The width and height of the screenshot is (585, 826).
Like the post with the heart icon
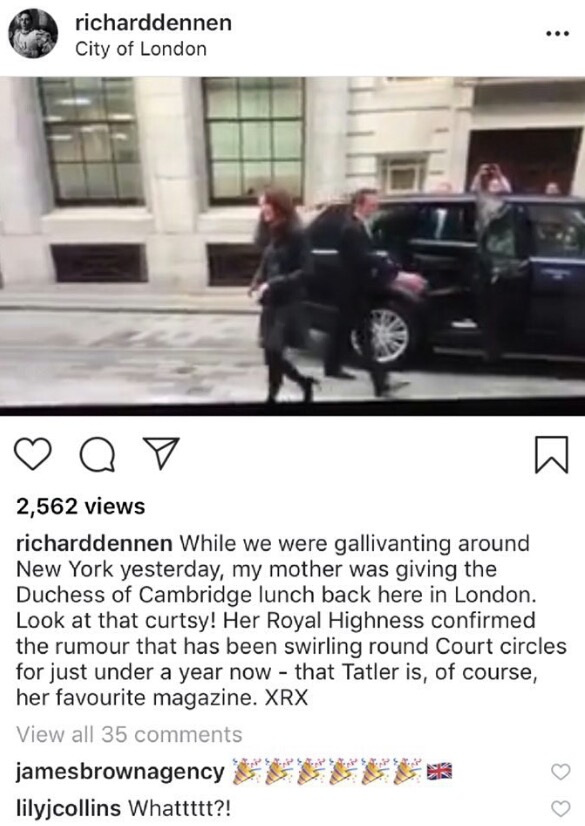33,454
